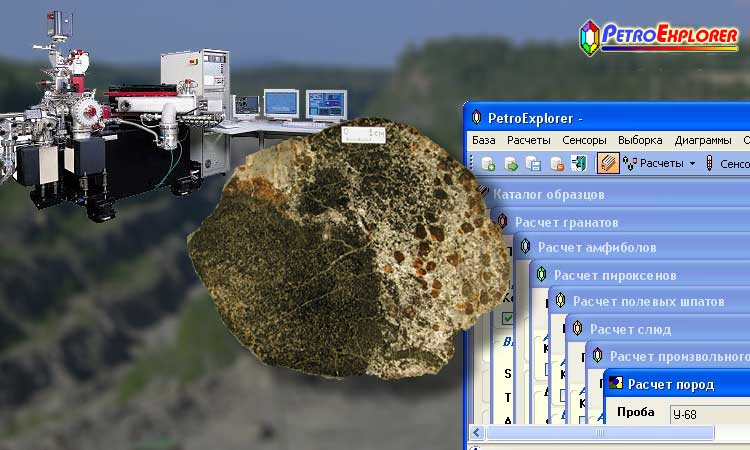Click the horizontal scrollbar thumb
This screenshot has height=450, width=750.
pos(600,433)
